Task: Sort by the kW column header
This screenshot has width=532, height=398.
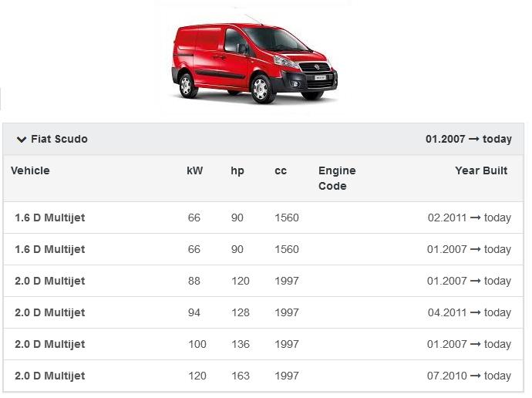Action: click(195, 171)
